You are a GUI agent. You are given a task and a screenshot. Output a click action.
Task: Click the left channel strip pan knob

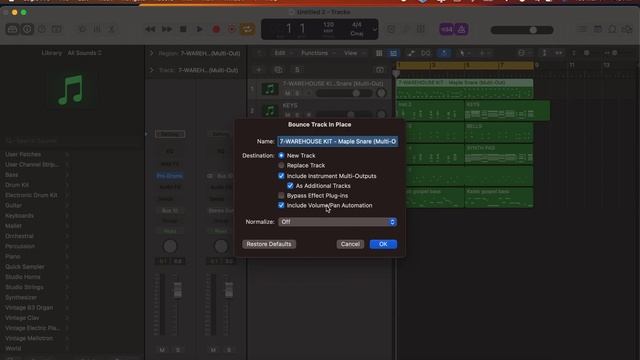[170, 246]
